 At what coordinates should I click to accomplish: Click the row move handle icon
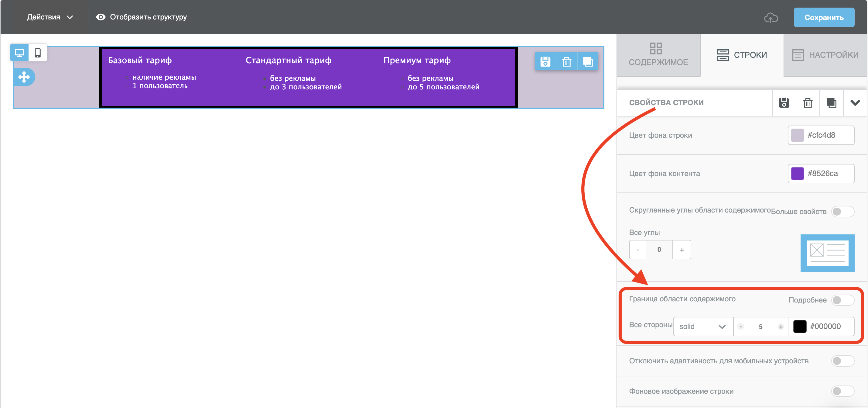point(24,77)
